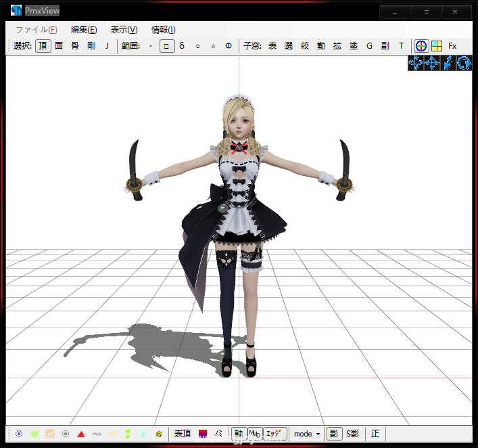Screen dimensions: 478x448
Task: Click the blue circle vertex display icon
Action: point(19,434)
